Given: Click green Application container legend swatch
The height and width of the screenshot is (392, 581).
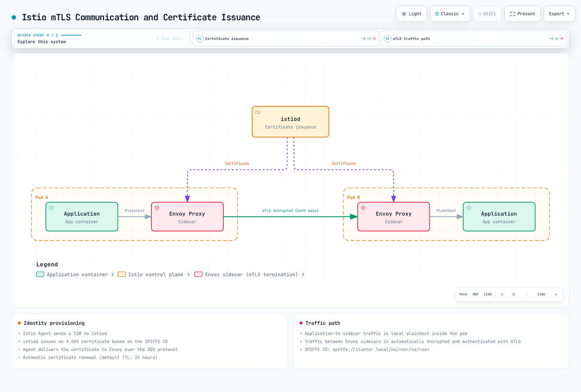Looking at the screenshot, I should click(40, 274).
